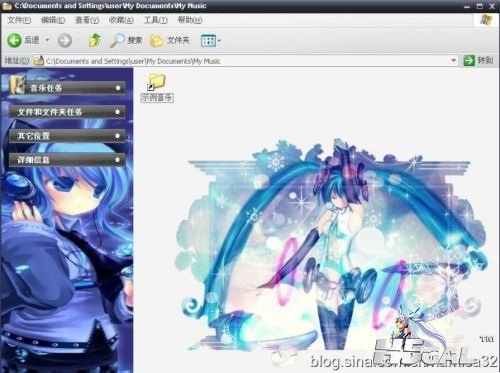Click the address bar path field
The height and width of the screenshot is (373, 500).
pyautogui.click(x=247, y=61)
